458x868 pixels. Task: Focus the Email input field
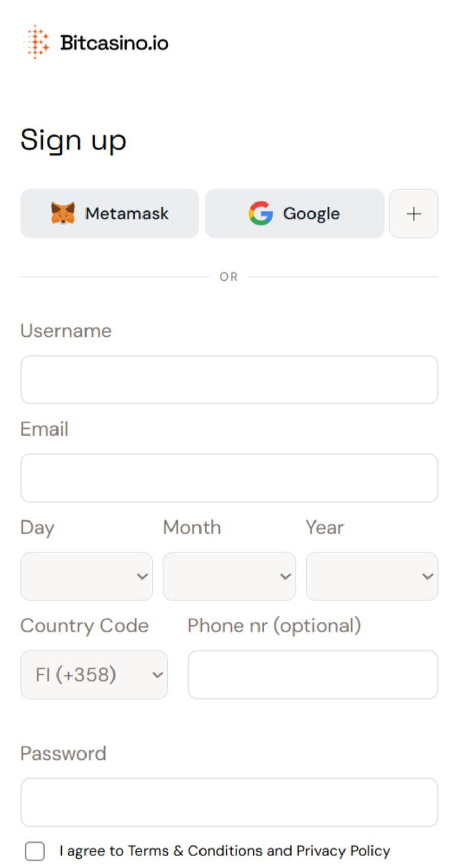[x=229, y=478]
